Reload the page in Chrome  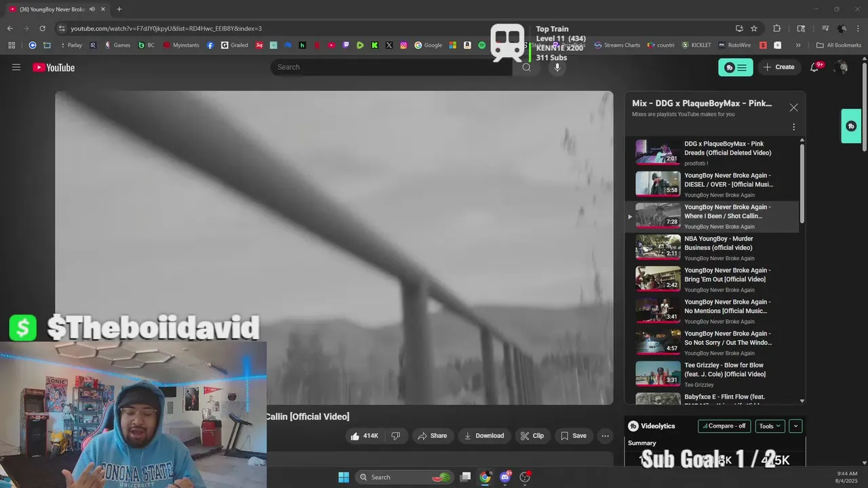42,28
